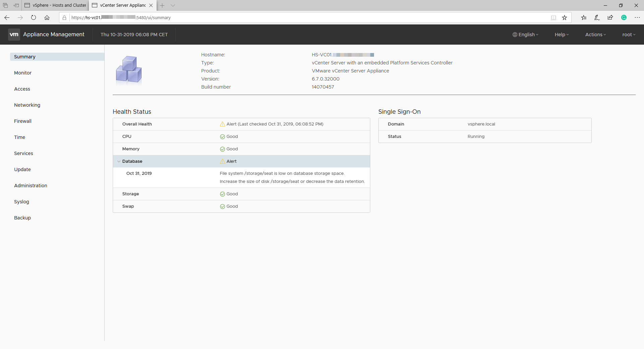This screenshot has height=349, width=644.
Task: Click the green Grammarly extension icon
Action: (x=624, y=17)
